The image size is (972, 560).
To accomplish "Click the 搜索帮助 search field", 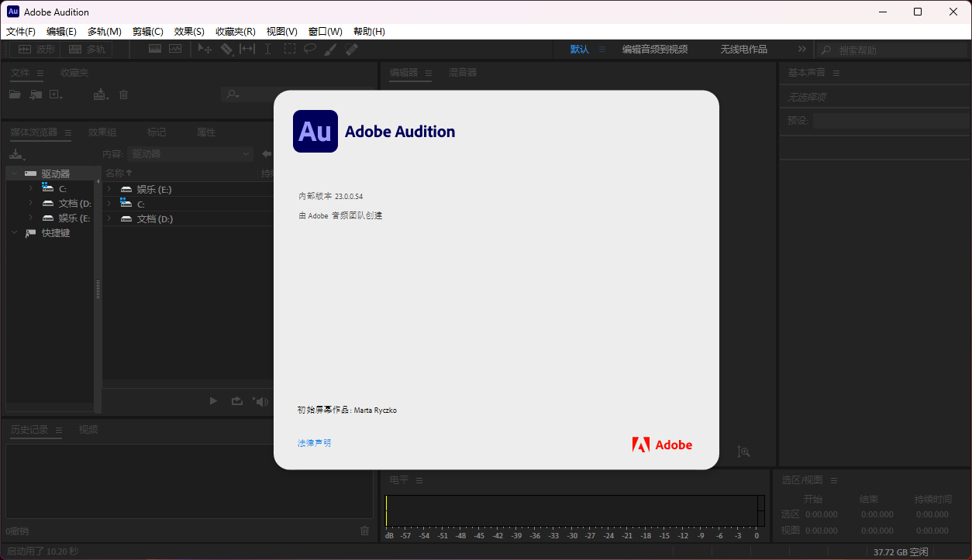I will point(891,50).
